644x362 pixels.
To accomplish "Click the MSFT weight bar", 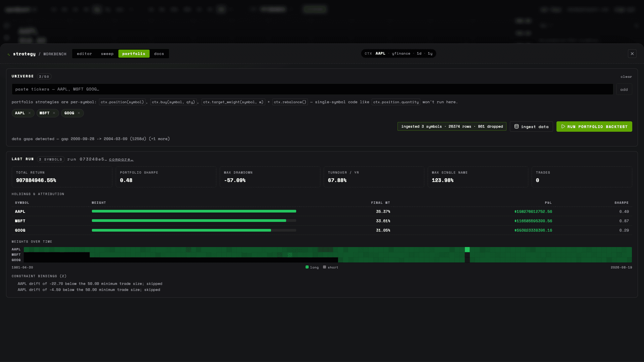I will coord(194,221).
